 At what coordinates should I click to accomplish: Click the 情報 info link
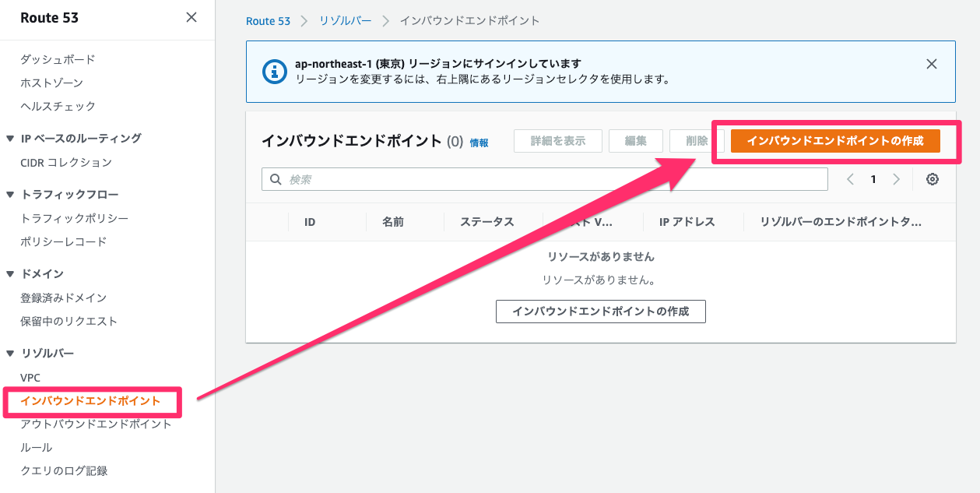pyautogui.click(x=479, y=143)
